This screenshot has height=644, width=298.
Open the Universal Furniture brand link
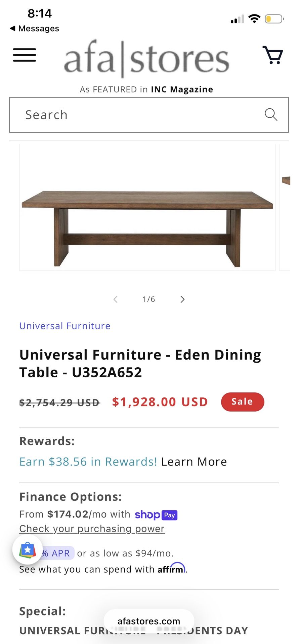pyautogui.click(x=65, y=326)
